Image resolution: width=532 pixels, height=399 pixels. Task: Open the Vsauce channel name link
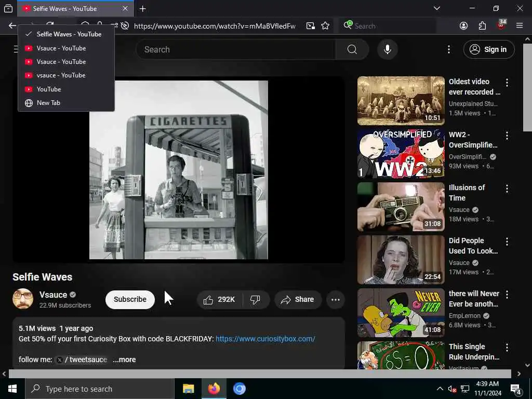(x=54, y=295)
